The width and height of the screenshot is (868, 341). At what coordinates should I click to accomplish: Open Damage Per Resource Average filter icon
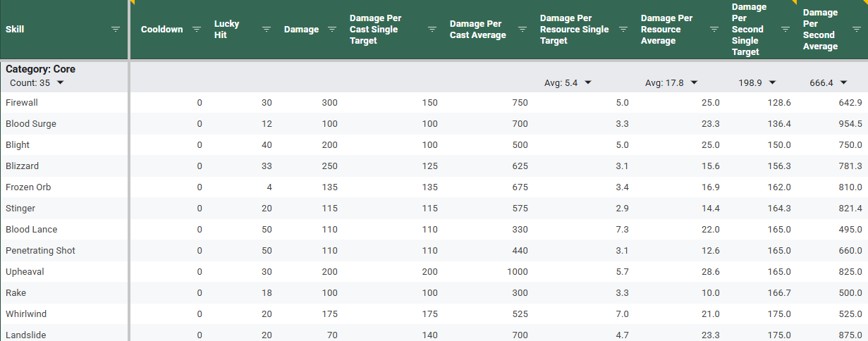point(714,30)
